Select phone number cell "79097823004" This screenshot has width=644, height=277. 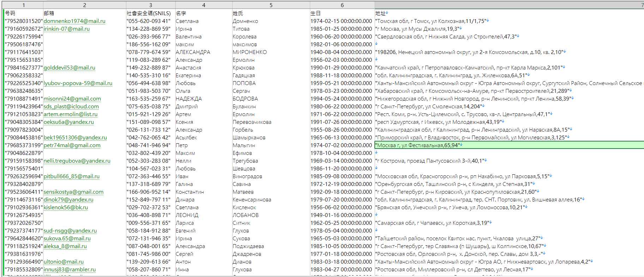point(24,130)
